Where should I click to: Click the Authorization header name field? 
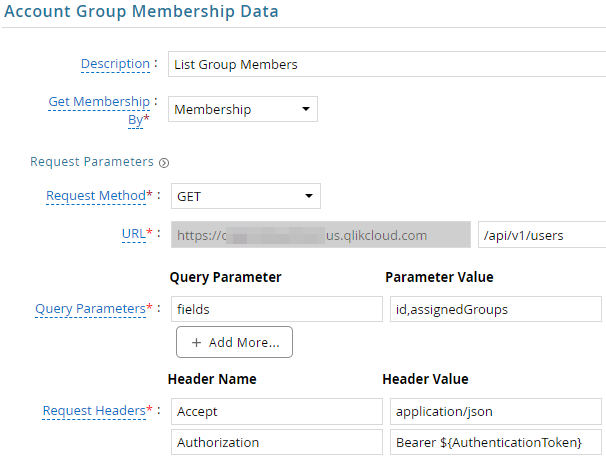coord(277,442)
